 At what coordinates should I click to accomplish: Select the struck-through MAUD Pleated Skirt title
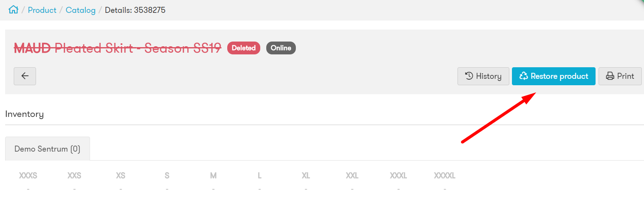click(x=117, y=48)
